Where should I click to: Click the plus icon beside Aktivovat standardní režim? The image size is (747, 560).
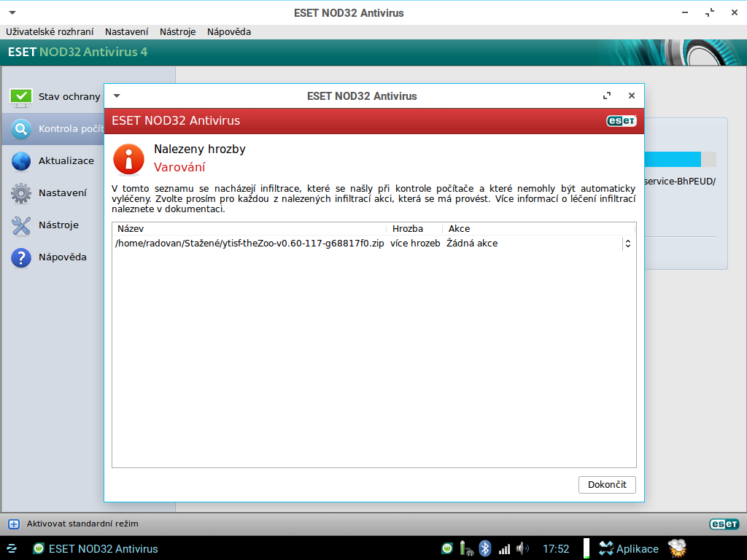(14, 524)
